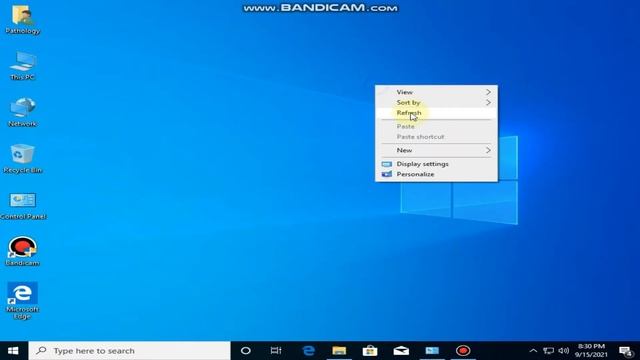
Task: Open File Explorer from the taskbar
Action: pyautogui.click(x=339, y=351)
